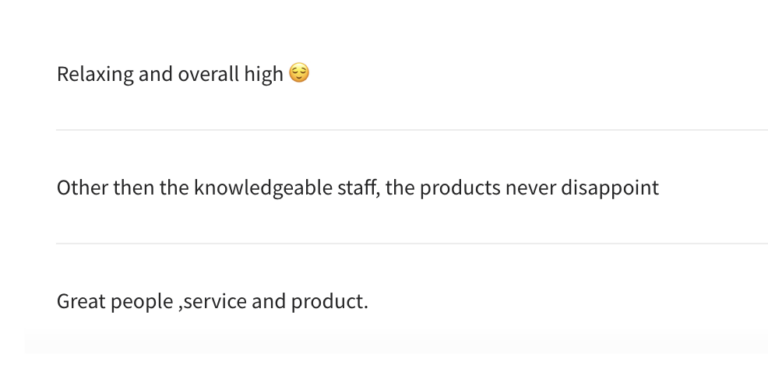Select the "Great people ,service and product." review
Image resolution: width=768 pixels, height=386 pixels.
pos(212,301)
